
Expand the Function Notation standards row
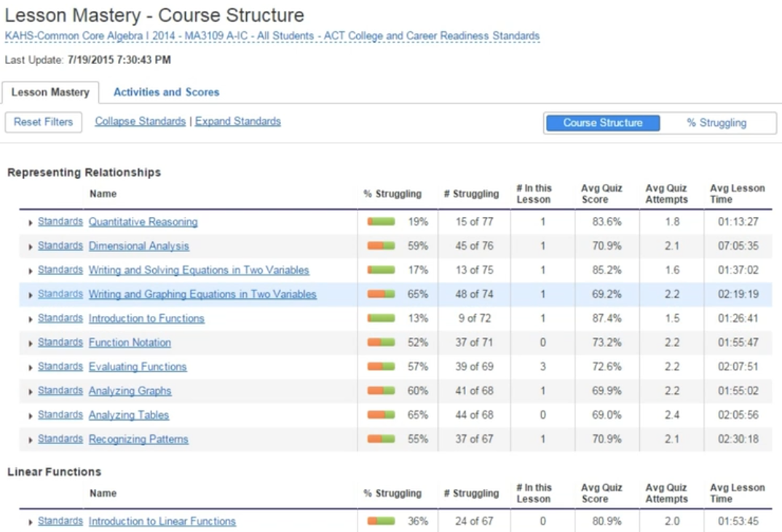tap(59, 341)
